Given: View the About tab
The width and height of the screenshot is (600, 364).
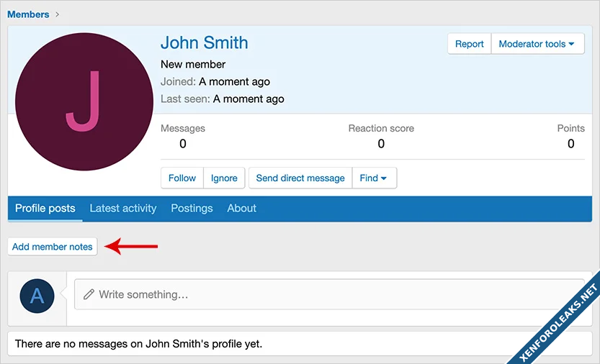Looking at the screenshot, I should [x=241, y=208].
